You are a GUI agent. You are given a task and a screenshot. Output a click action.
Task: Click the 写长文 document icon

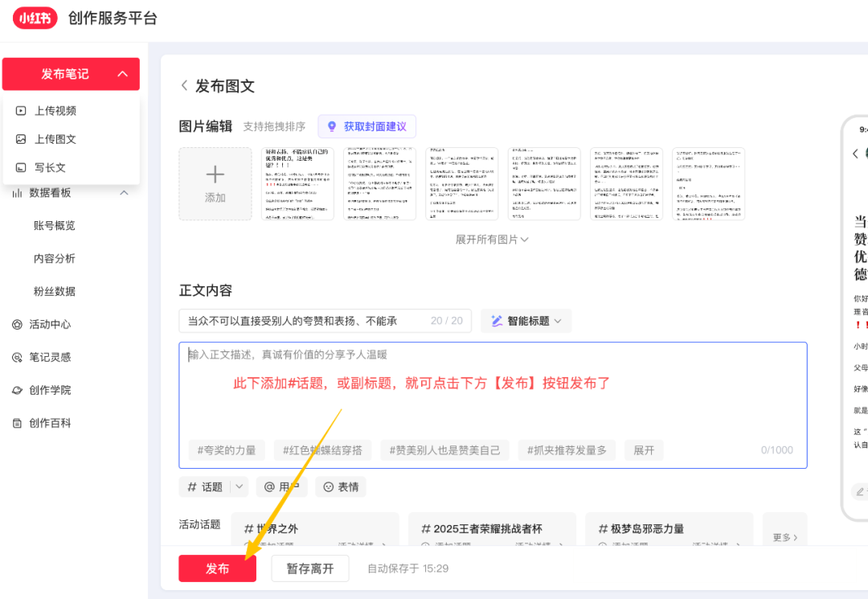click(21, 167)
